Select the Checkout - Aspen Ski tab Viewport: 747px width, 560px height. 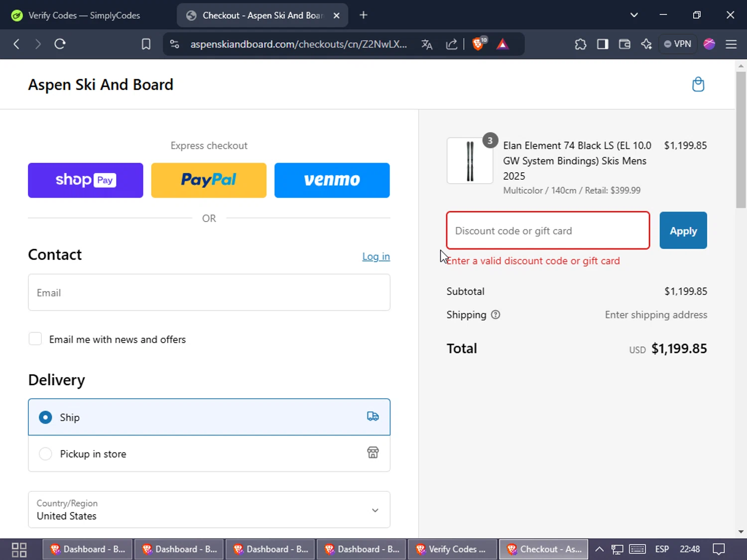[262, 15]
